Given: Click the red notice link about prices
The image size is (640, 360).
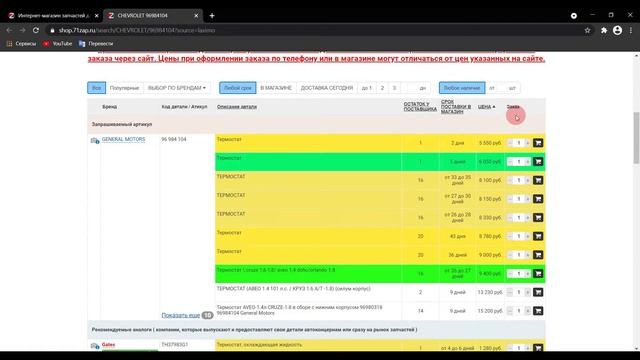Looking at the screenshot, I should [x=316, y=58].
